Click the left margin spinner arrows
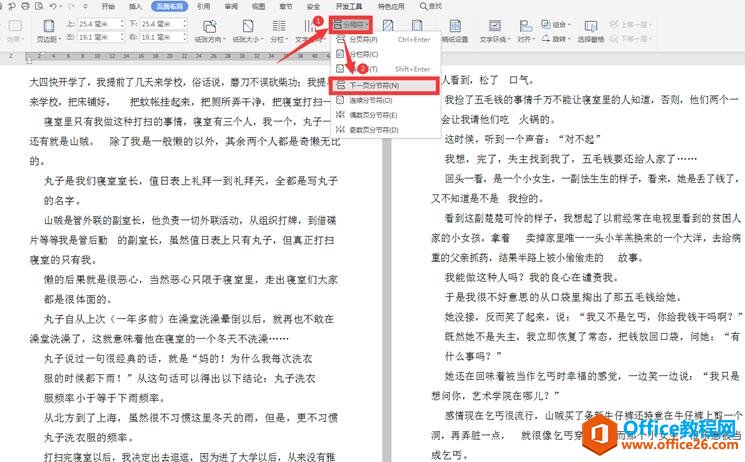Image resolution: width=745 pixels, height=462 pixels. tap(123, 37)
